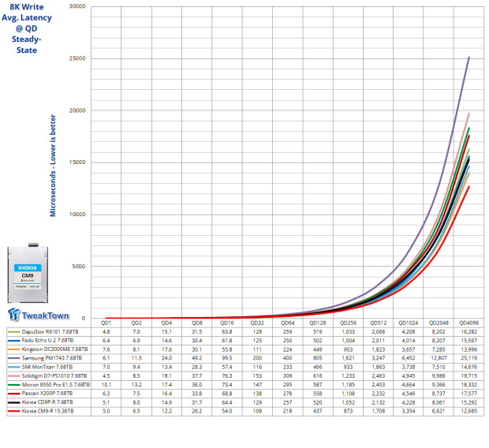This screenshot has width=489, height=448.
Task: Click the 15000 y-axis tick label
Action: [x=77, y=162]
